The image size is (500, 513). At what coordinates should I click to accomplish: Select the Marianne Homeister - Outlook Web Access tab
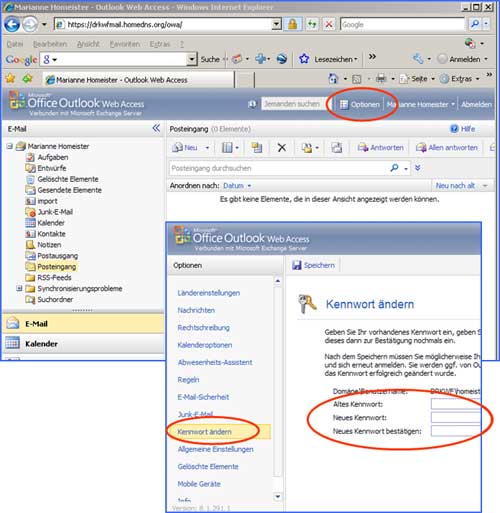click(x=139, y=80)
